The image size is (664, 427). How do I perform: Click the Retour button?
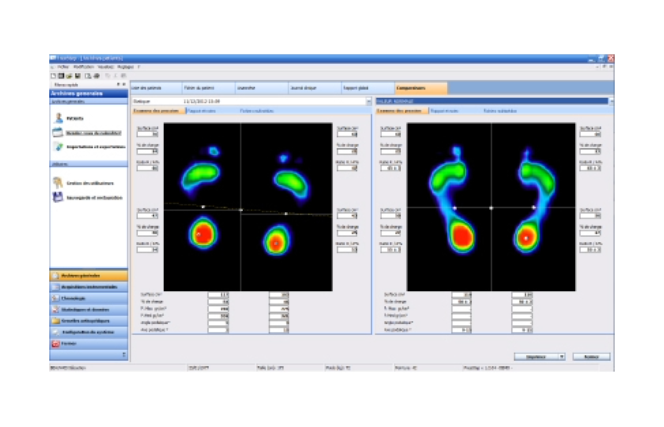tap(590, 356)
